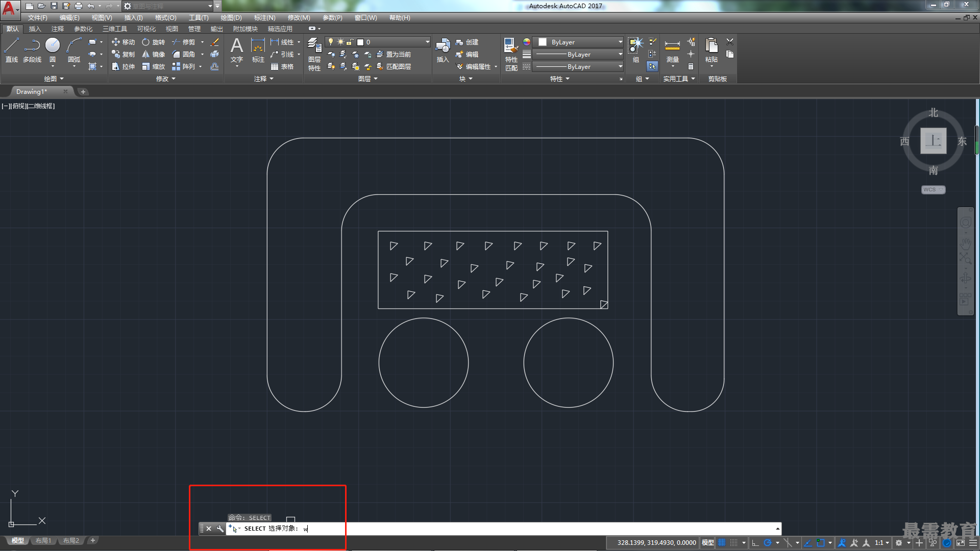Switch to the Parametric (参数化) ribbon tab
980x551 pixels.
click(83, 29)
